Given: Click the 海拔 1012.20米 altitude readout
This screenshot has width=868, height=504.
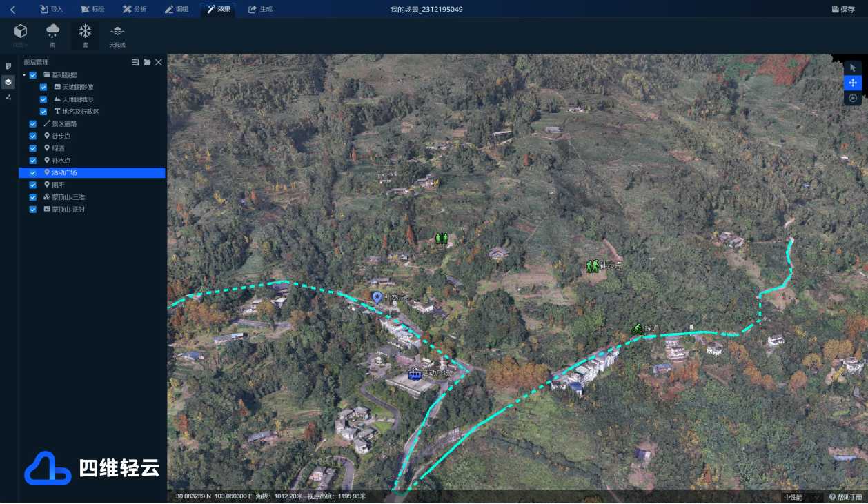Looking at the screenshot, I should 279,496.
